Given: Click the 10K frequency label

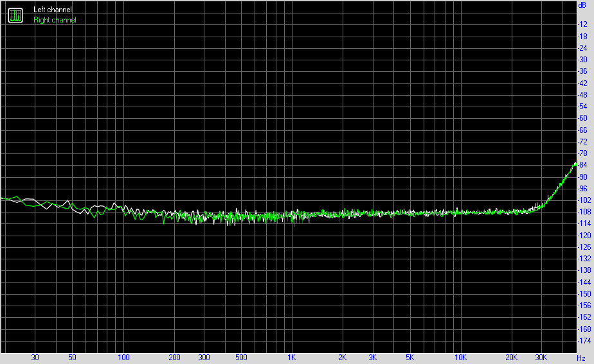Looking at the screenshot, I should 461,358.
